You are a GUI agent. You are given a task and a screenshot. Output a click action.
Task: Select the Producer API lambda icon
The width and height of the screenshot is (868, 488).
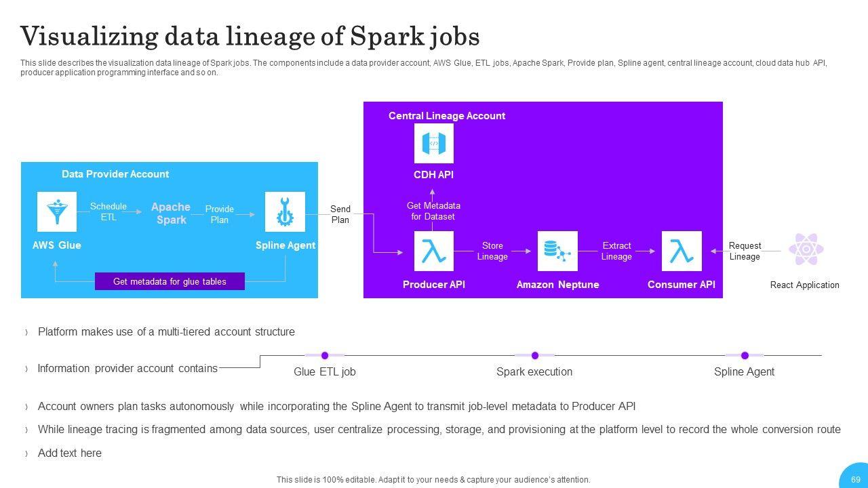[x=434, y=251]
